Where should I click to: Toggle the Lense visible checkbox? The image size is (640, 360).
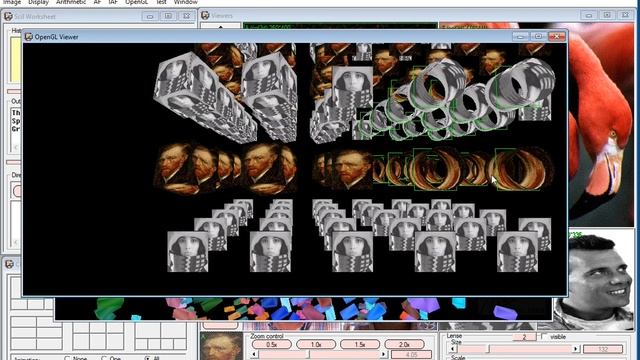544,336
